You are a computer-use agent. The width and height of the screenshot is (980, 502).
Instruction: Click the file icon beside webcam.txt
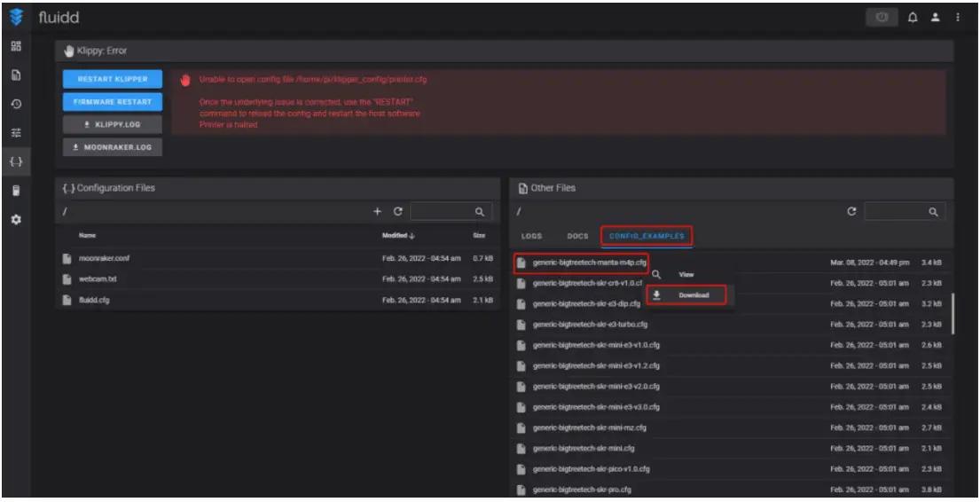pyautogui.click(x=67, y=278)
